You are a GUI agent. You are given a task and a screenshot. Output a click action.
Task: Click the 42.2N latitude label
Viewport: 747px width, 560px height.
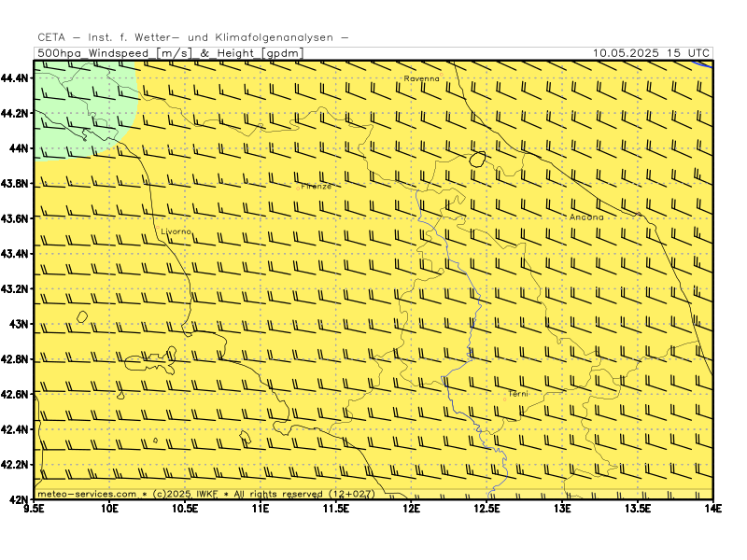(x=15, y=465)
